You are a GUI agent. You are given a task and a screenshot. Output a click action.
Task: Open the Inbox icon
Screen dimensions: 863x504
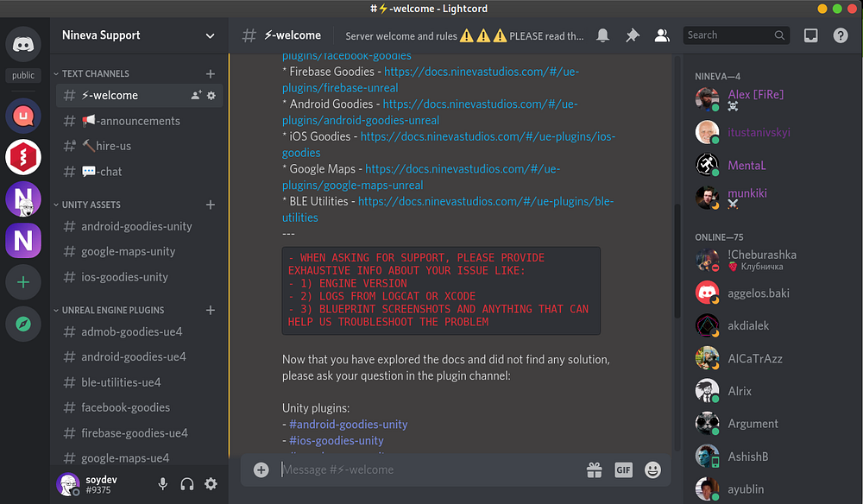[810, 35]
